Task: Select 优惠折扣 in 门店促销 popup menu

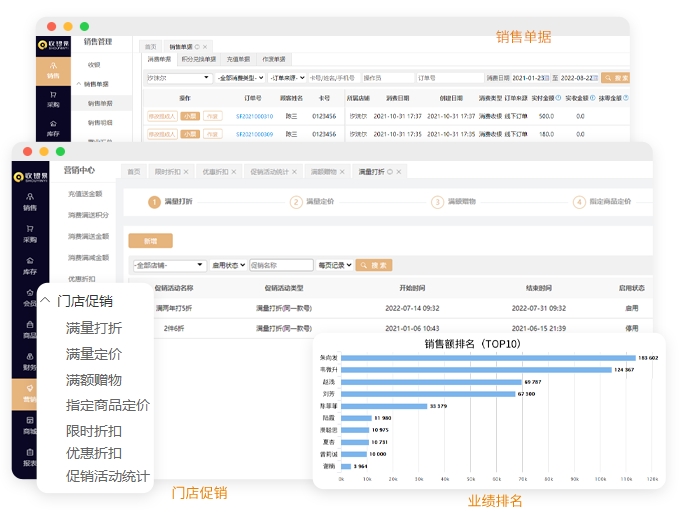Action: click(x=94, y=453)
